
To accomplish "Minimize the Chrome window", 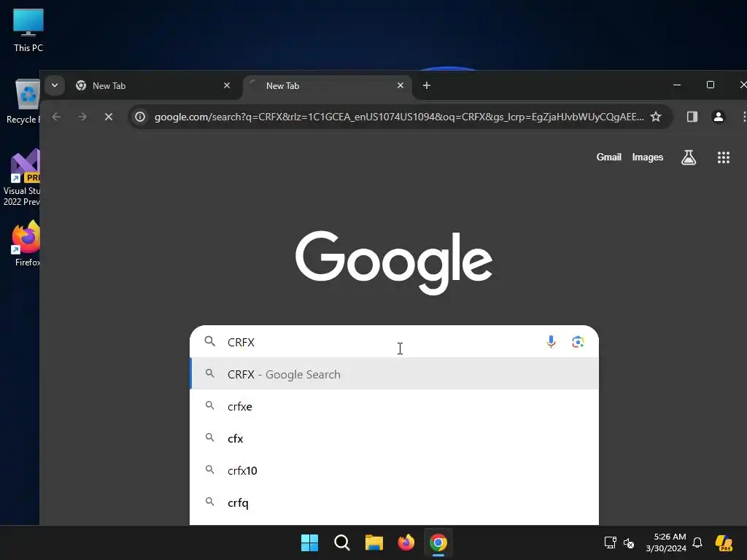I will click(677, 85).
